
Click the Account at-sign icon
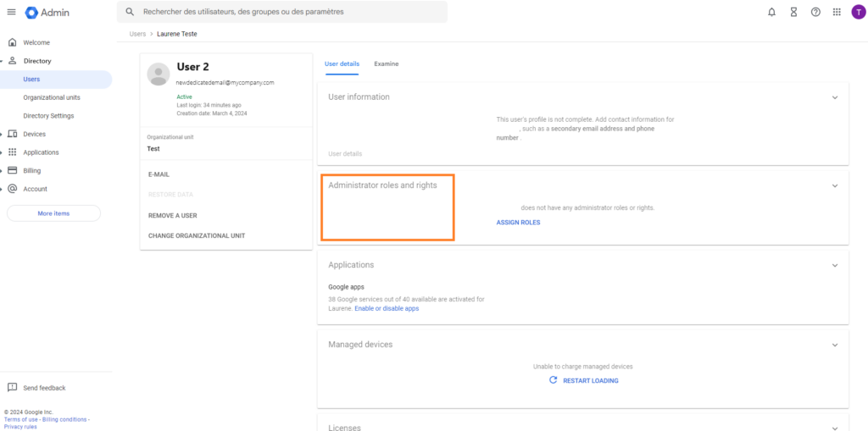[x=12, y=189]
